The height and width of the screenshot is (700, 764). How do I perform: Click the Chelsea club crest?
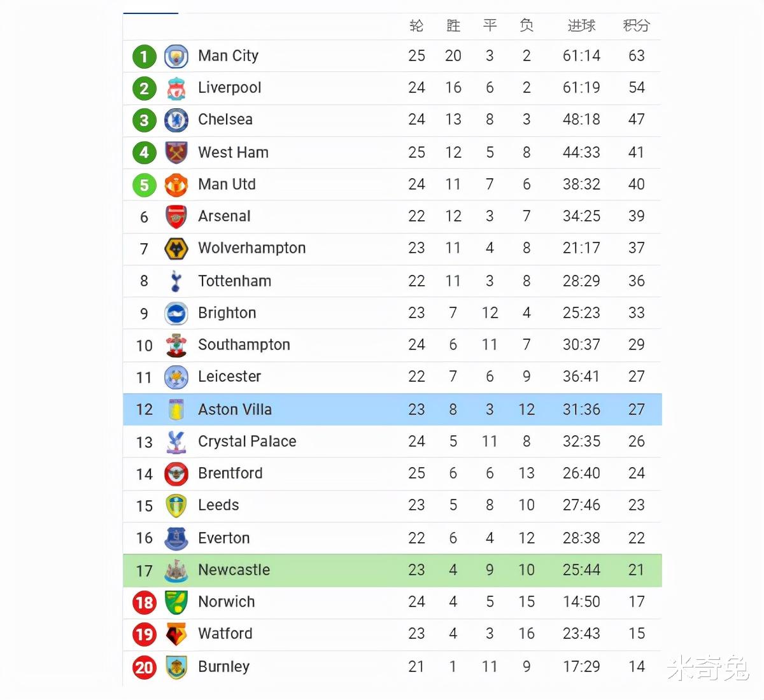point(176,120)
